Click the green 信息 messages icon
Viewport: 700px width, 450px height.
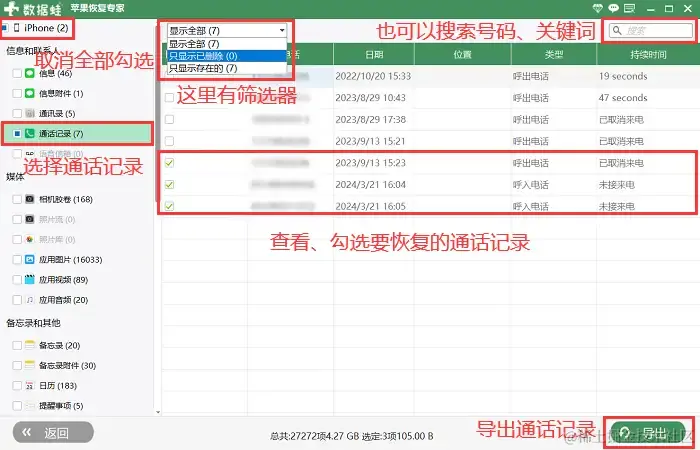coord(30,73)
